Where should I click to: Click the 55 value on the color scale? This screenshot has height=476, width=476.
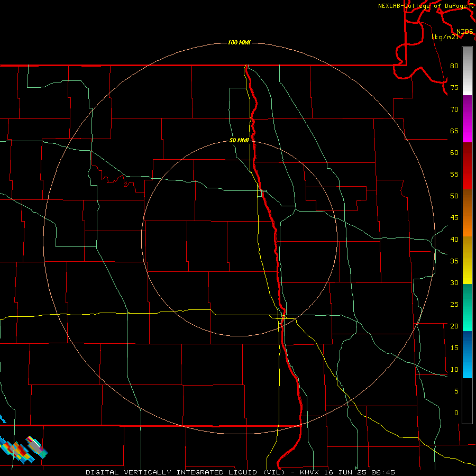pyautogui.click(x=454, y=174)
